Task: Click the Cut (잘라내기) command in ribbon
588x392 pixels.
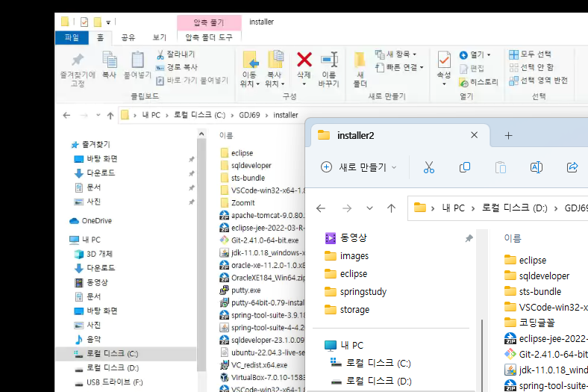Action: [x=175, y=55]
